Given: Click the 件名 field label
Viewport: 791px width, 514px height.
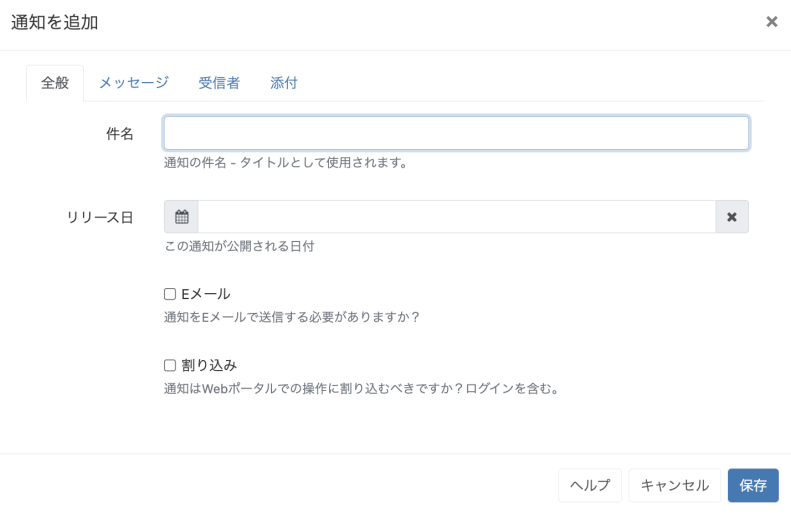Looking at the screenshot, I should [120, 134].
